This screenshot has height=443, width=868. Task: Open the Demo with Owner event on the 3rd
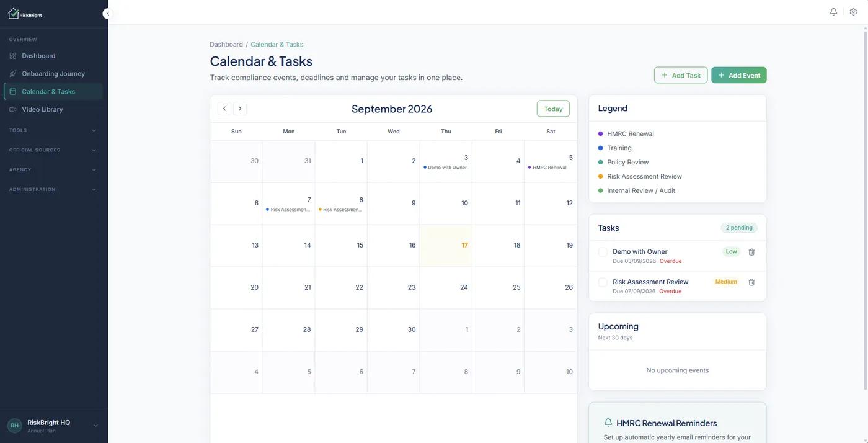446,168
